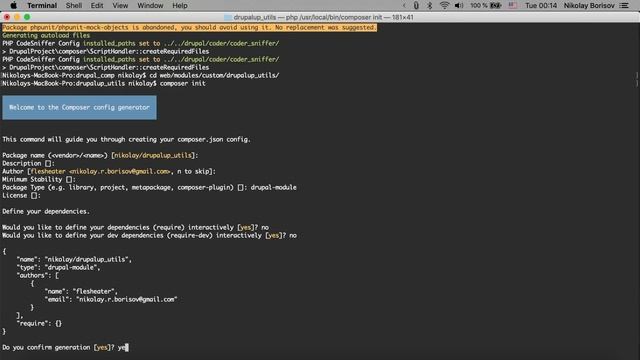Open the Window menu
Viewport: 640px width, 360px height.
tap(150, 5)
